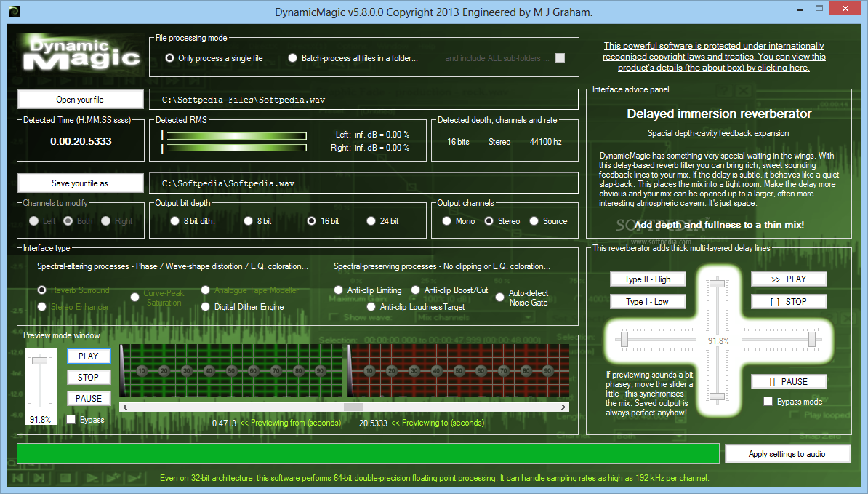Click STOP in the Preview mode window

(x=89, y=377)
